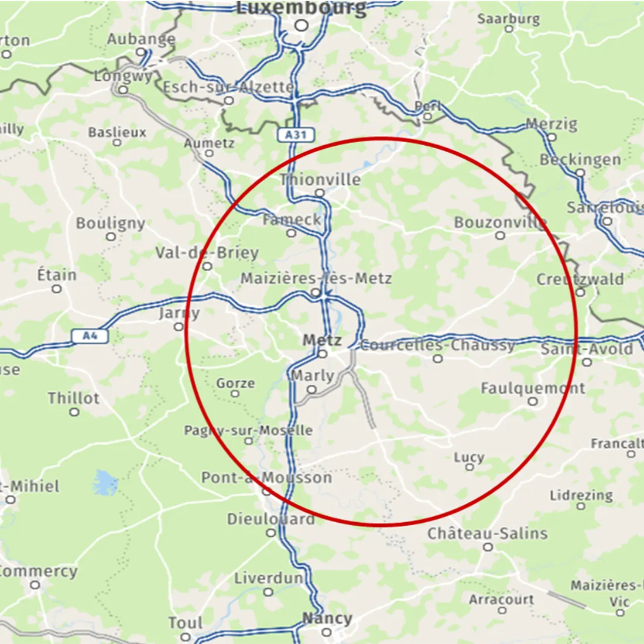644x644 pixels.
Task: Select the Toul town marker
Action: tap(186, 636)
